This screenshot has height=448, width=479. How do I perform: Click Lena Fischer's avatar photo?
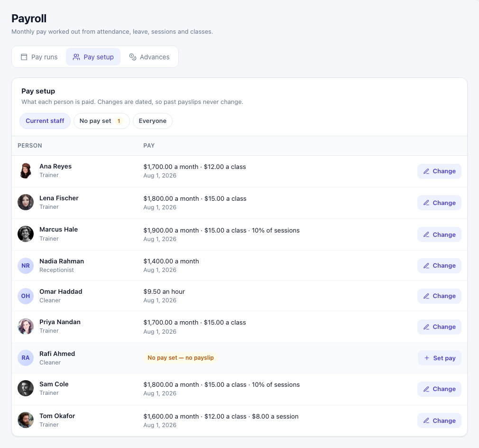point(26,202)
